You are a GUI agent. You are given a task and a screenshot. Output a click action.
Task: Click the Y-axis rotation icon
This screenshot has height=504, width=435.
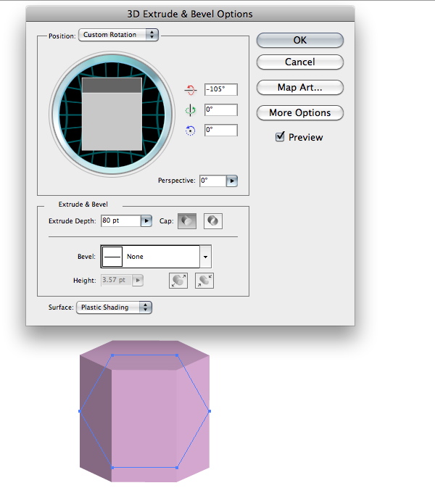tap(191, 110)
